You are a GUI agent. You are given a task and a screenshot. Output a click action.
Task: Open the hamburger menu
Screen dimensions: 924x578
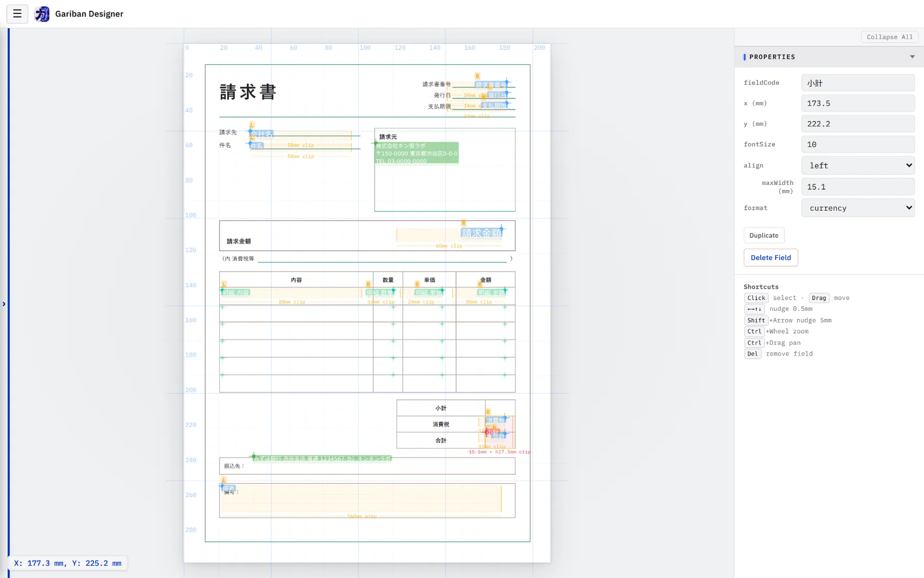click(17, 14)
